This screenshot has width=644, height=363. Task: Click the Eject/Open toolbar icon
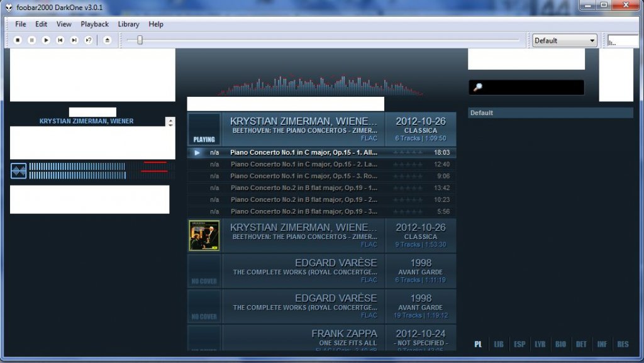107,40
